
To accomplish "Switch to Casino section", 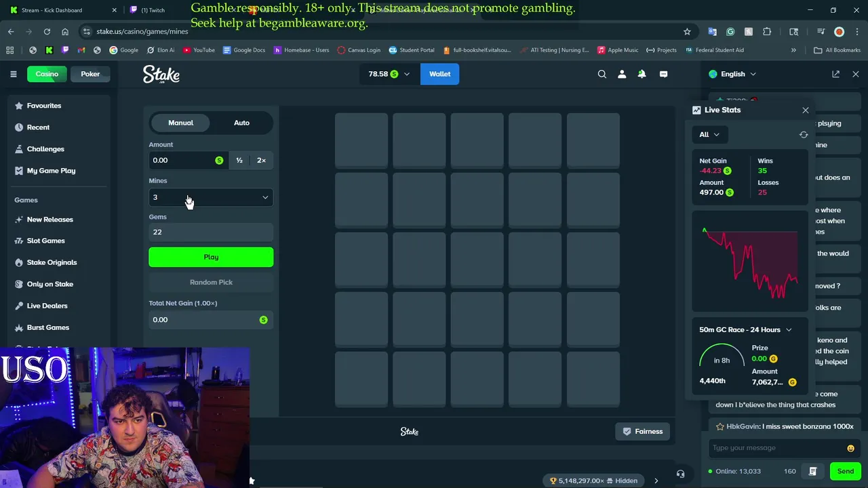I will (47, 74).
